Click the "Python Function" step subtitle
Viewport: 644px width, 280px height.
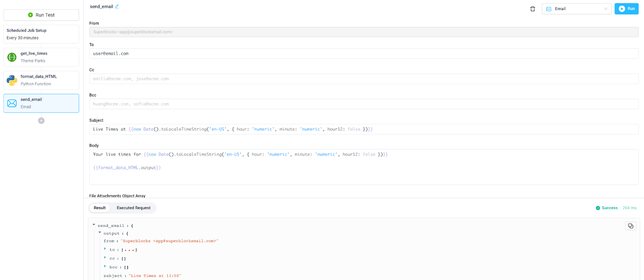point(36,84)
